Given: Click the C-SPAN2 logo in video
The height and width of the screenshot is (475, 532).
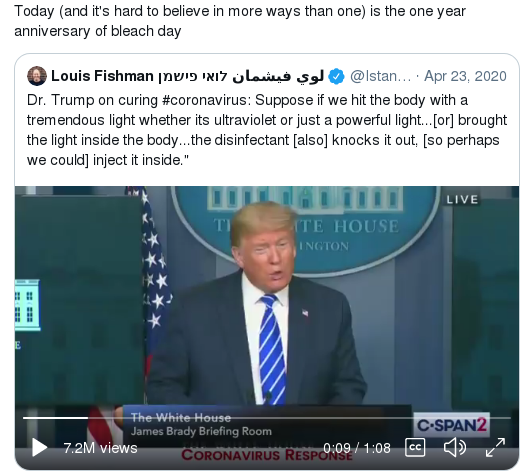Looking at the screenshot, I should point(452,425).
